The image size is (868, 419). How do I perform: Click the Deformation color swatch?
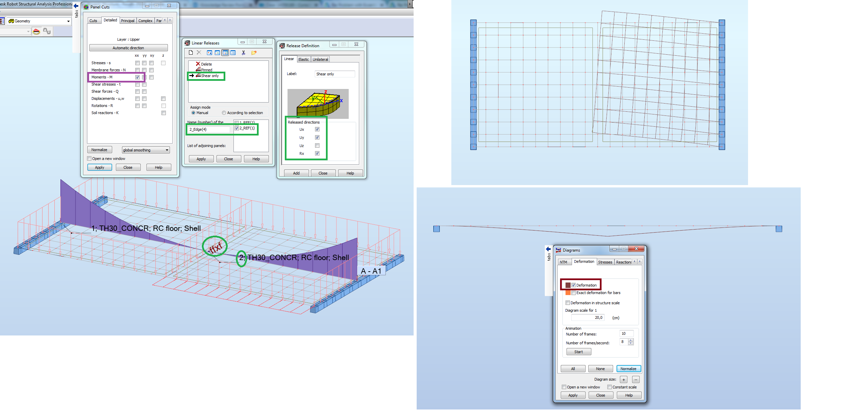pyautogui.click(x=567, y=285)
